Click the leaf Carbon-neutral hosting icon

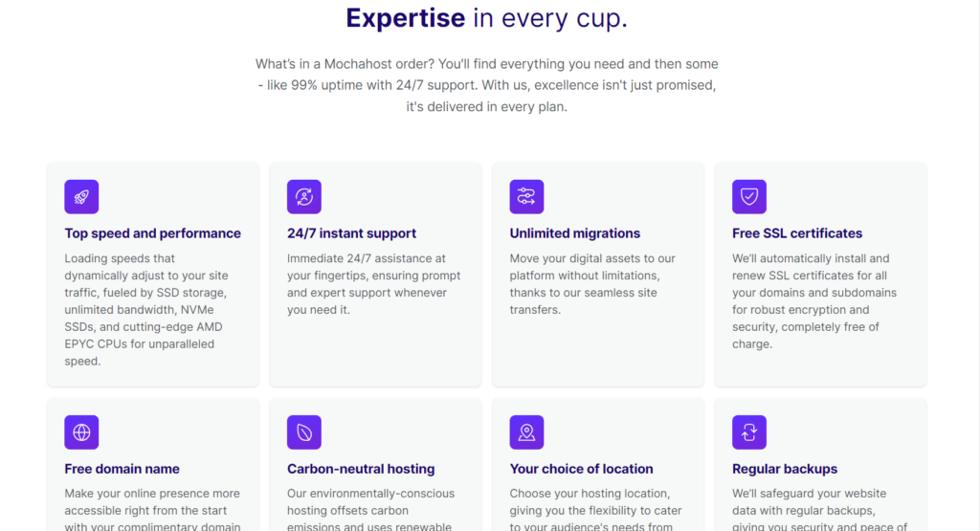[x=303, y=432]
